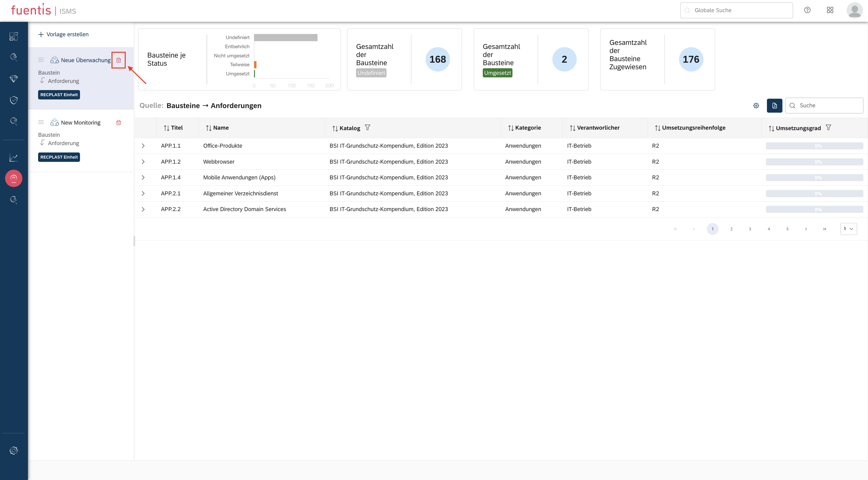Delete the Neue Überwachung template
The image size is (868, 480).
(x=119, y=60)
